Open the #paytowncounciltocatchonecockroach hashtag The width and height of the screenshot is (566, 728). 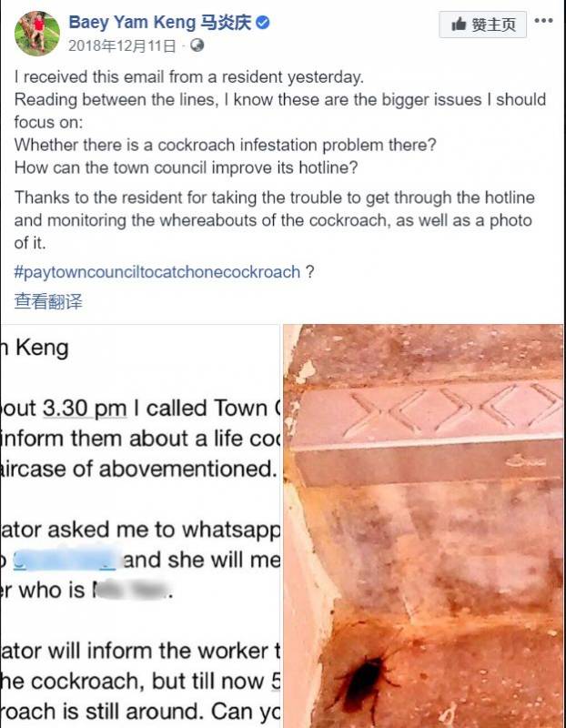point(157,271)
